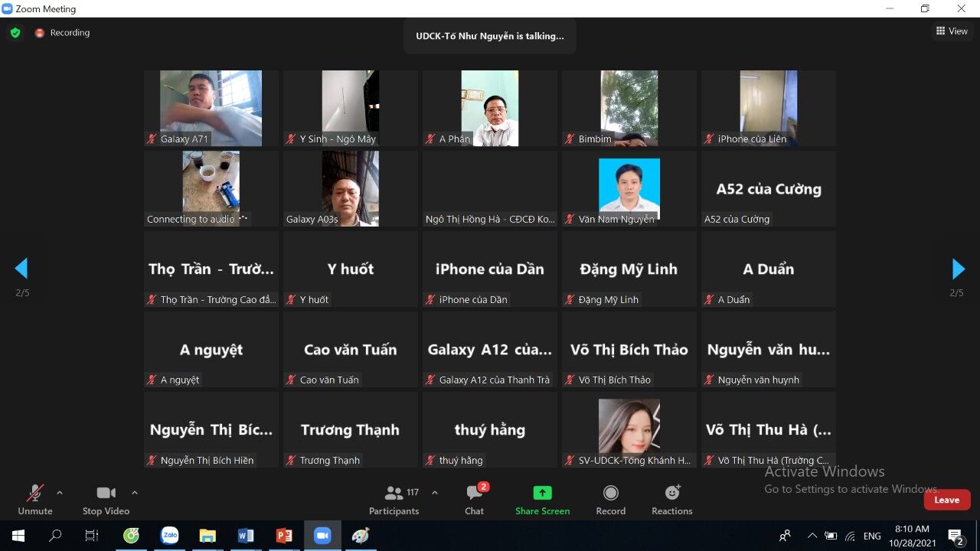
Task: Click the Võ Thị Thu Hà tile
Action: (769, 429)
